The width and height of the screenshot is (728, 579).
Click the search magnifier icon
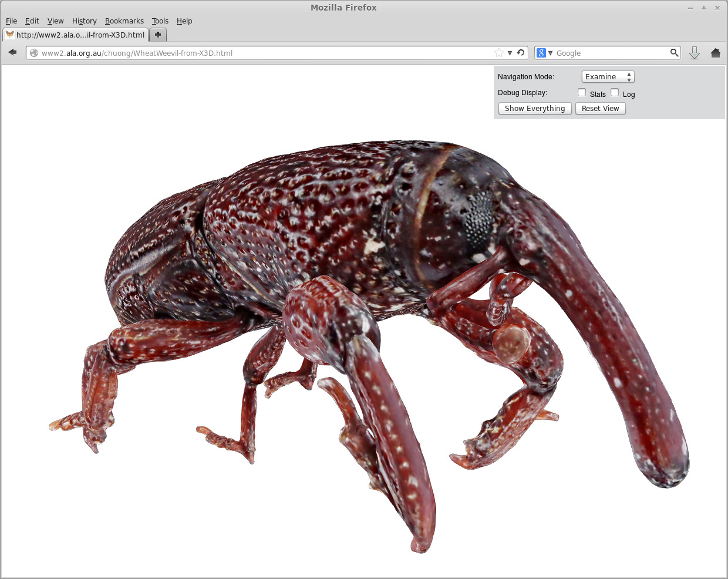pyautogui.click(x=674, y=53)
